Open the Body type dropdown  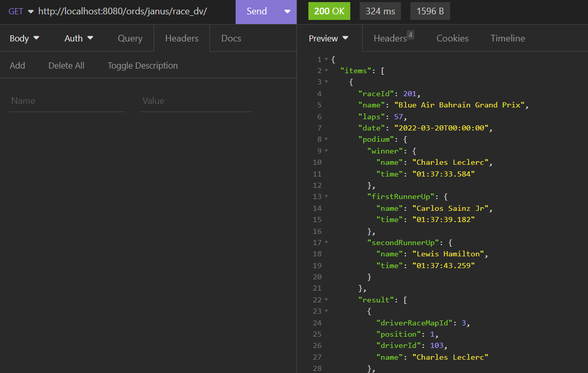(25, 38)
